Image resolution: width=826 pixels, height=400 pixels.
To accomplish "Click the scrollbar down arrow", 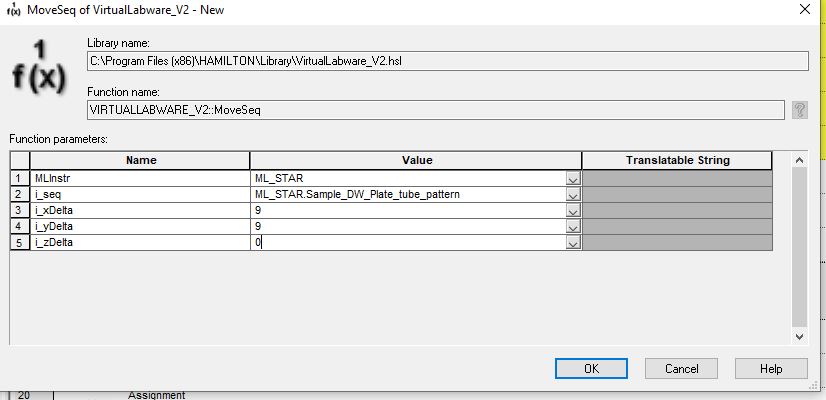I will click(x=799, y=336).
